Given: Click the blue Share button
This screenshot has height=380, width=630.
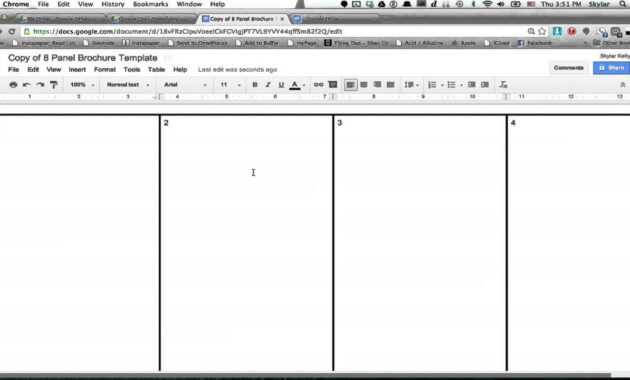Looking at the screenshot, I should (611, 68).
